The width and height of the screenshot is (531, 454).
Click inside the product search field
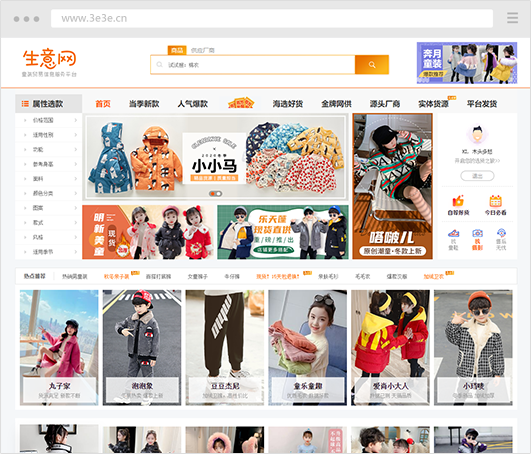pyautogui.click(x=253, y=65)
